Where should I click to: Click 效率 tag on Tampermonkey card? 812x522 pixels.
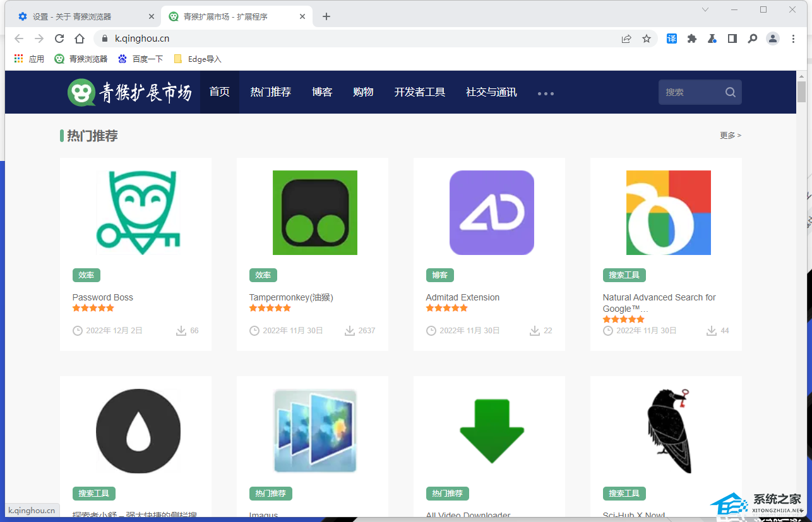263,275
